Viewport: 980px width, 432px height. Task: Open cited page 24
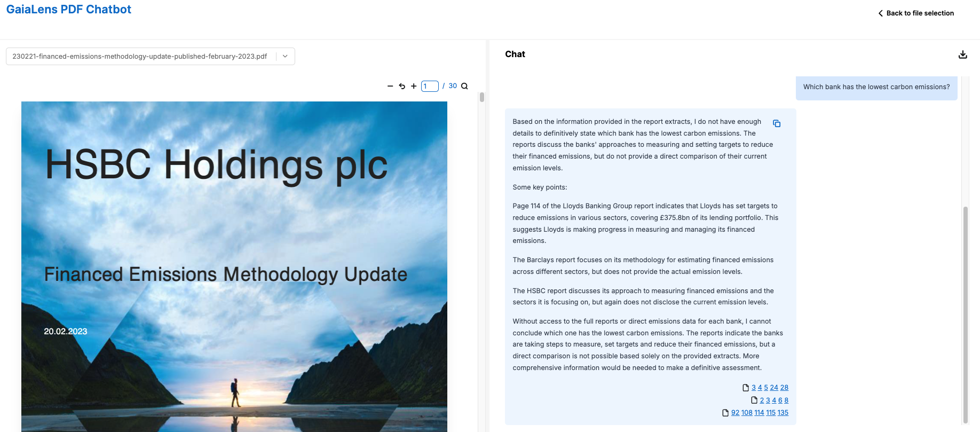[x=774, y=388]
